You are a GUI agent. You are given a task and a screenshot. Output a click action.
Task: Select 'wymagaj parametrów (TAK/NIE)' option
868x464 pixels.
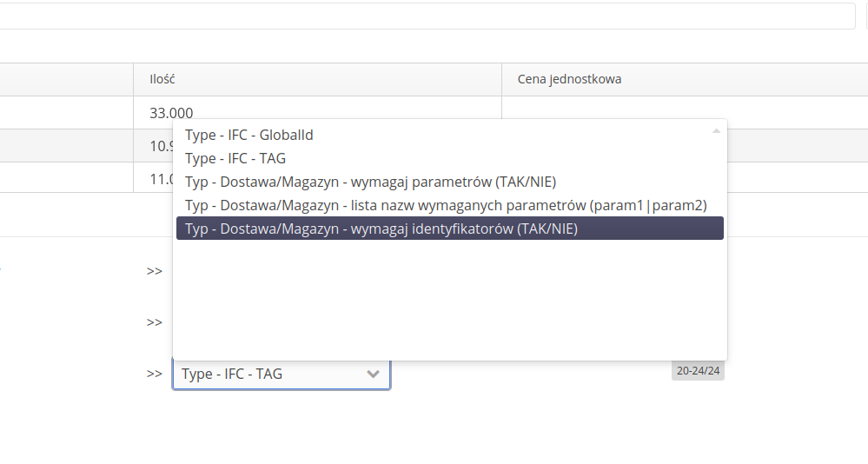370,182
